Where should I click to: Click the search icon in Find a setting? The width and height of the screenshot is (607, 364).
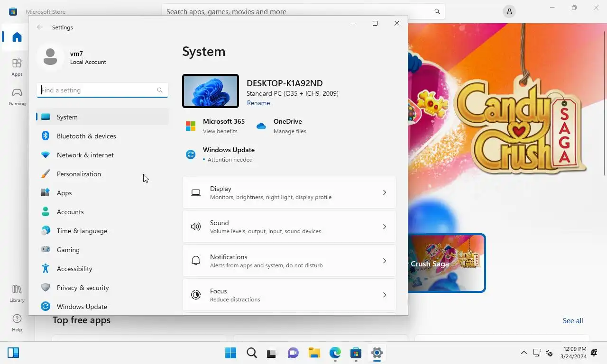(160, 90)
